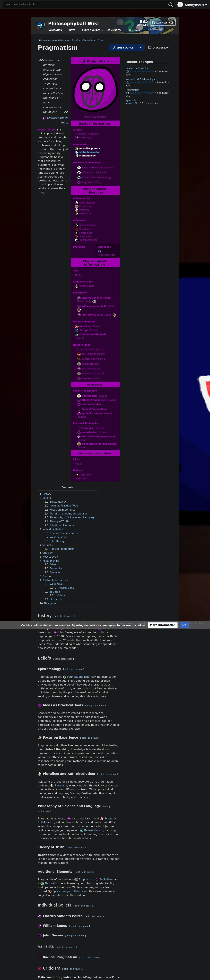Click the Methodology ball icon
Viewport: 210px width, 980px height.
click(77, 156)
